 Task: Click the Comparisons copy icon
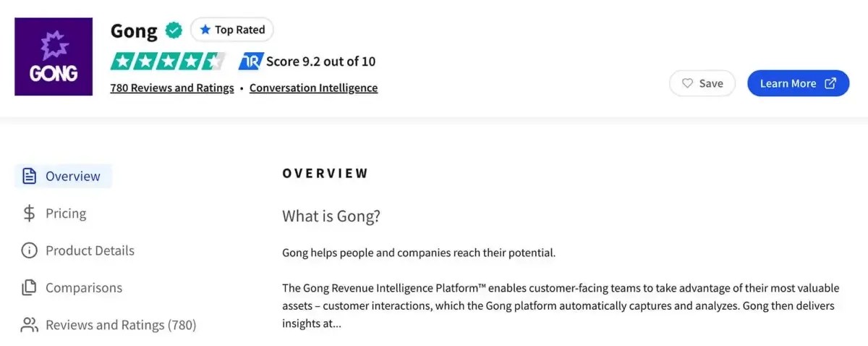(29, 287)
